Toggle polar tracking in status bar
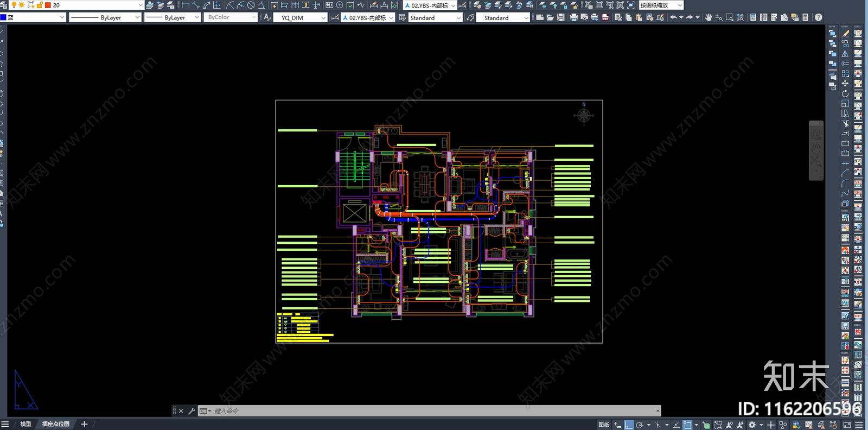 640,425
